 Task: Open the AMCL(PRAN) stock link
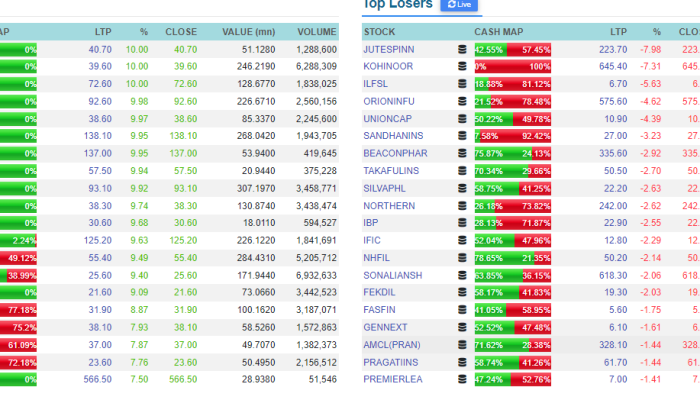[x=392, y=345]
